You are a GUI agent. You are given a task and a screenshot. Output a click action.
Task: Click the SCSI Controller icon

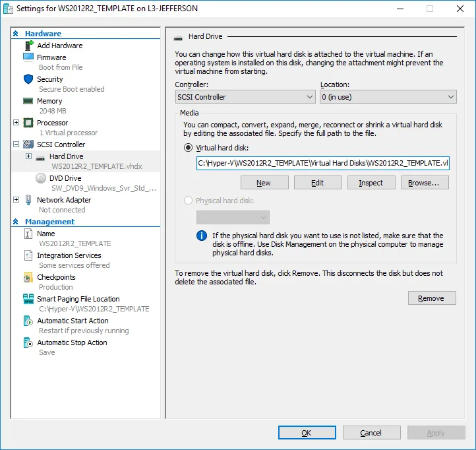(28, 145)
